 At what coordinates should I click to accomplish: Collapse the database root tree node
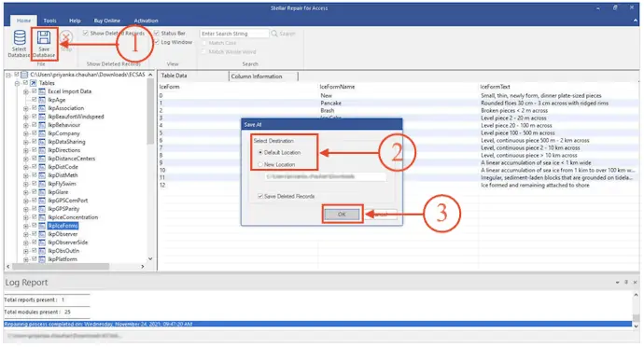[x=8, y=75]
